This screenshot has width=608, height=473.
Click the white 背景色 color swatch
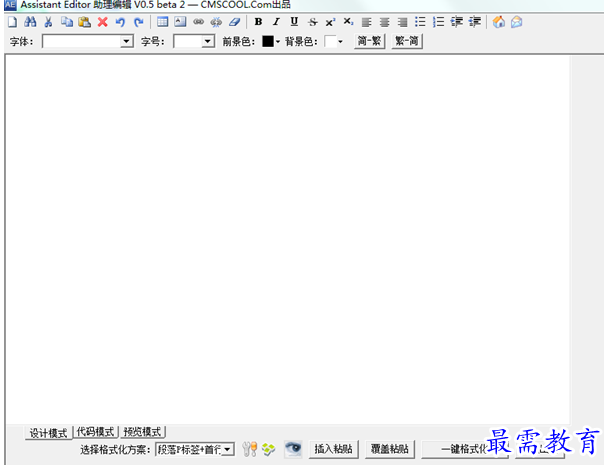(x=330, y=41)
